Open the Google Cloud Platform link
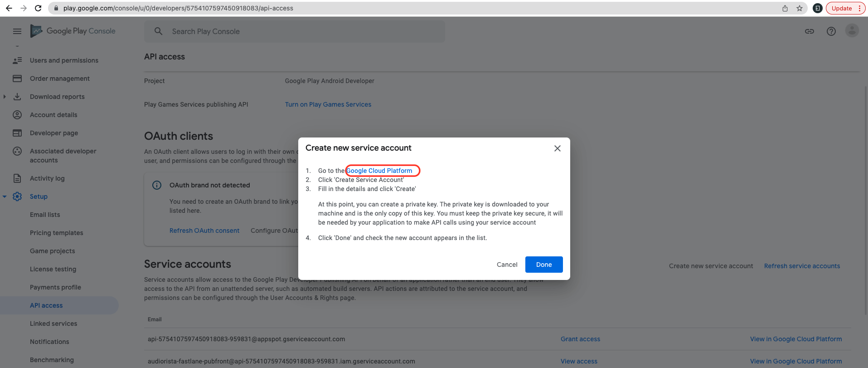 pos(379,171)
